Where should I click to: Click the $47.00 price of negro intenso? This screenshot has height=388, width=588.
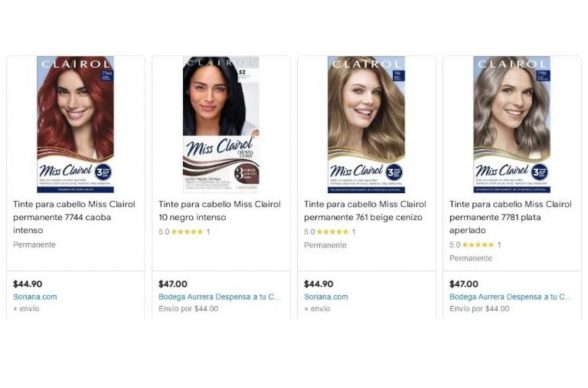(x=173, y=284)
